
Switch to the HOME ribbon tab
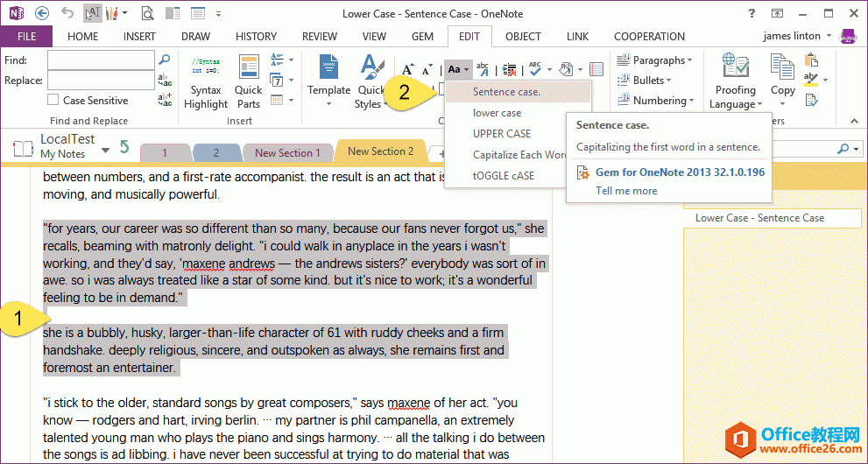(x=82, y=37)
